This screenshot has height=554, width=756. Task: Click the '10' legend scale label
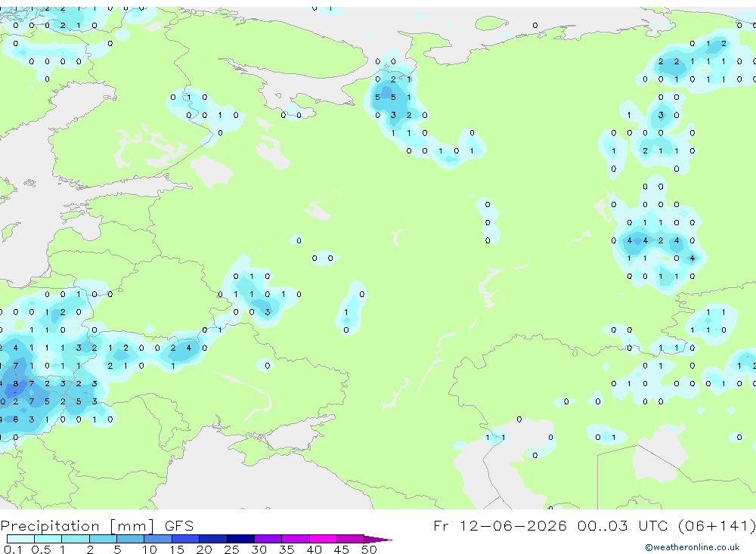[150, 549]
